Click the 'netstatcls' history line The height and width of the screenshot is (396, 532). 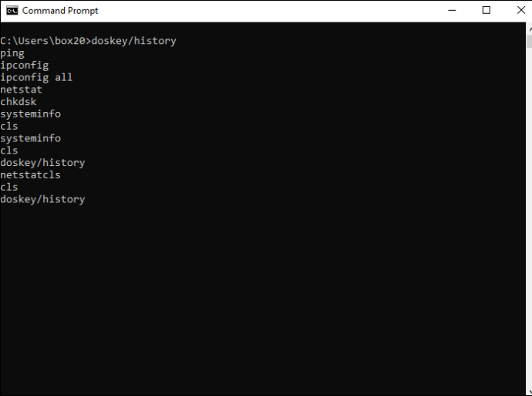click(30, 175)
